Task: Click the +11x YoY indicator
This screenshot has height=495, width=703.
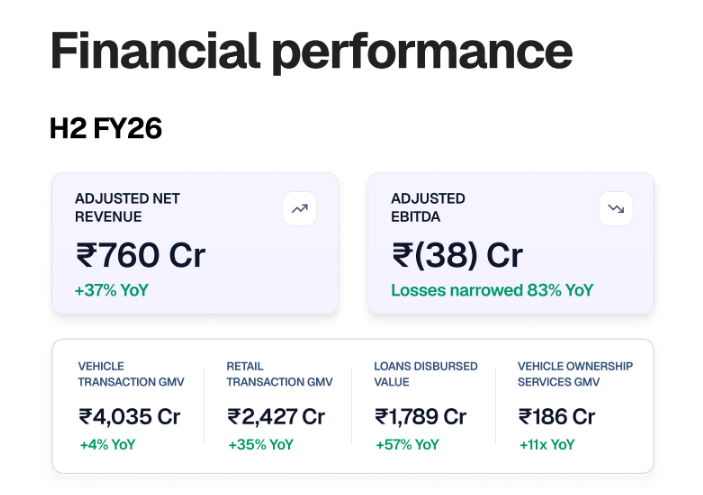Action: point(547,445)
